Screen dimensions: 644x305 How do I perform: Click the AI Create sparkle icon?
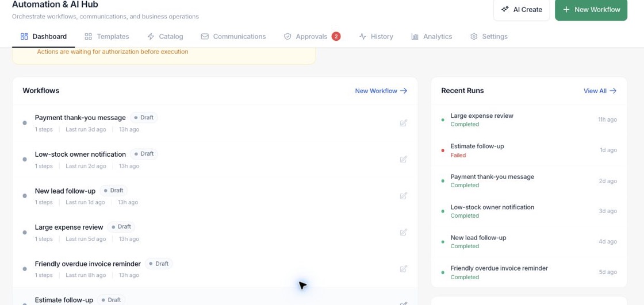[505, 9]
